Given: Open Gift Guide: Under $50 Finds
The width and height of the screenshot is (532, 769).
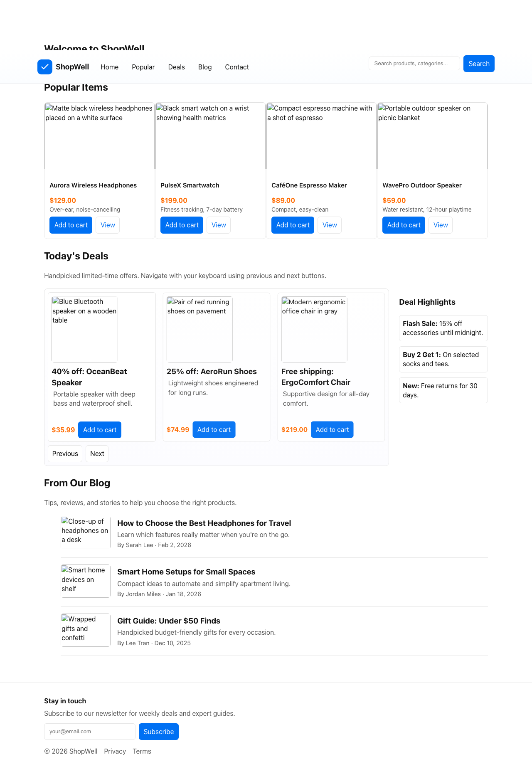Looking at the screenshot, I should 169,621.
